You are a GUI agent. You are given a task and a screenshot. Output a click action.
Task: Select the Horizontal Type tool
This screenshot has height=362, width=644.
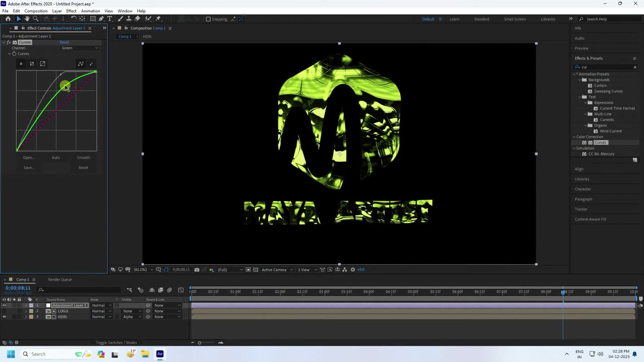pos(110,19)
